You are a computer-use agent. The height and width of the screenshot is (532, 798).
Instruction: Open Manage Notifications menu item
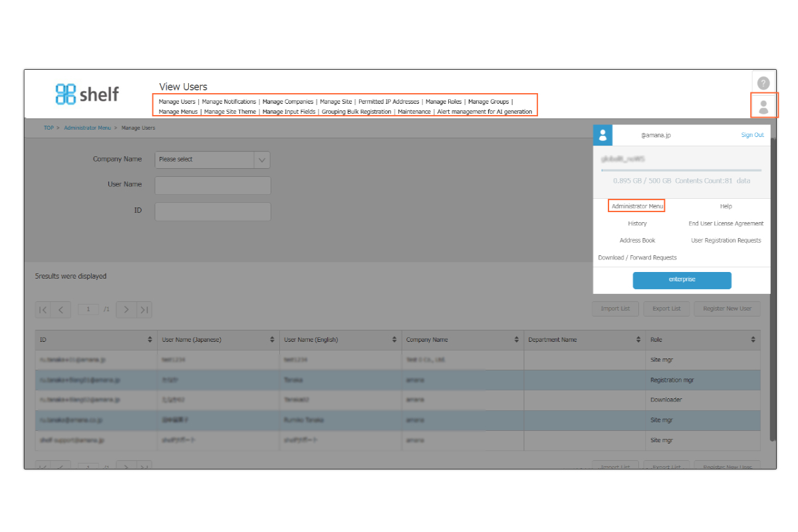[229, 102]
